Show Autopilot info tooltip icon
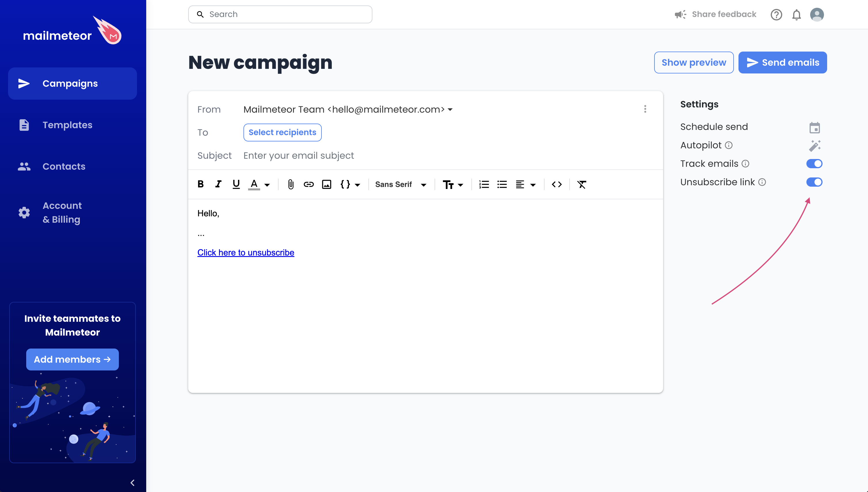The height and width of the screenshot is (492, 868). point(729,145)
